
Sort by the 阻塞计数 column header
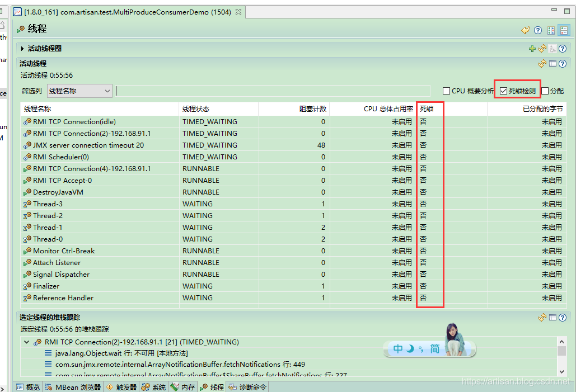click(x=312, y=109)
